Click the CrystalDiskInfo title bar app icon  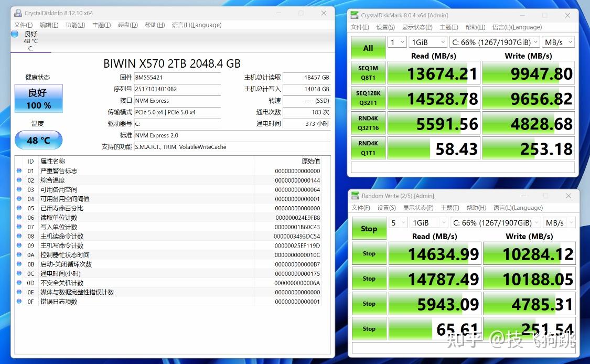[x=18, y=13]
